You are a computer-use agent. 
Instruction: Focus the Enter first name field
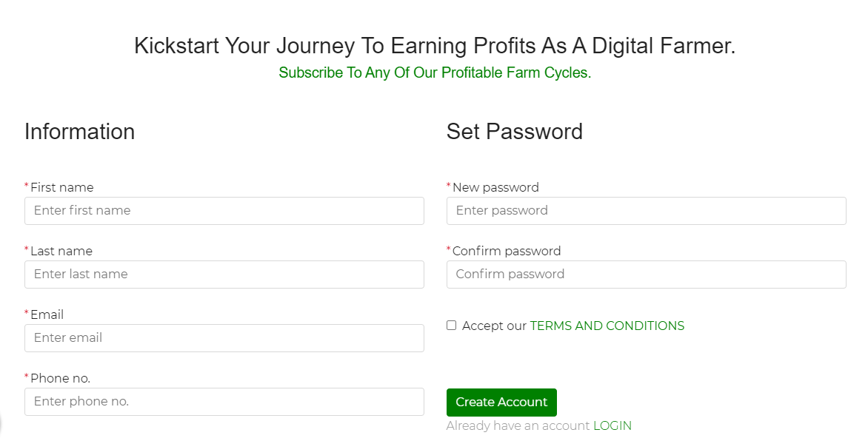click(224, 211)
